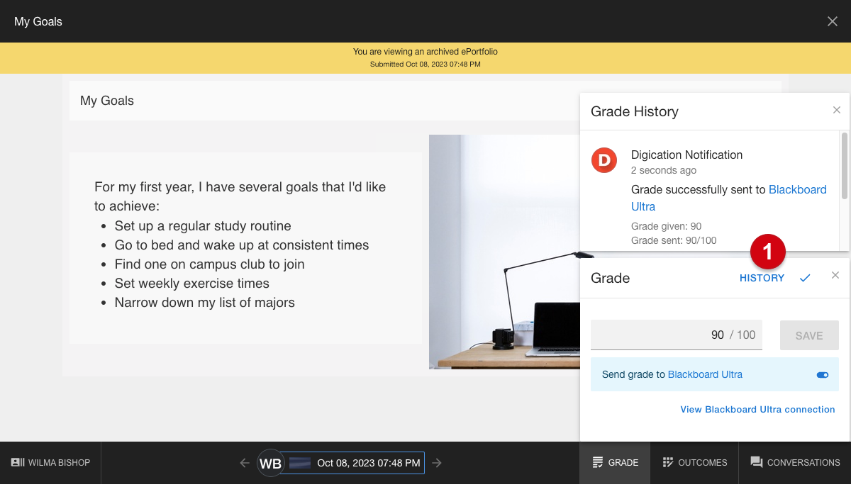Click the grade input field showing 90
Screen dimensions: 851x504
click(677, 335)
